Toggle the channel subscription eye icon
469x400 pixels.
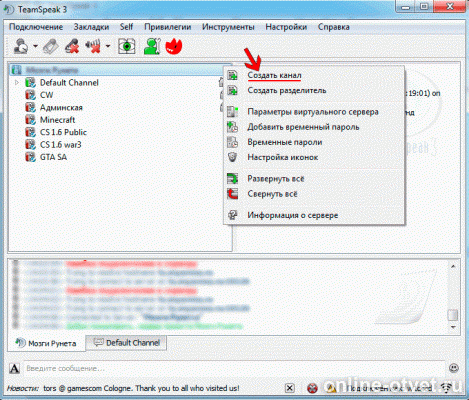(127, 46)
